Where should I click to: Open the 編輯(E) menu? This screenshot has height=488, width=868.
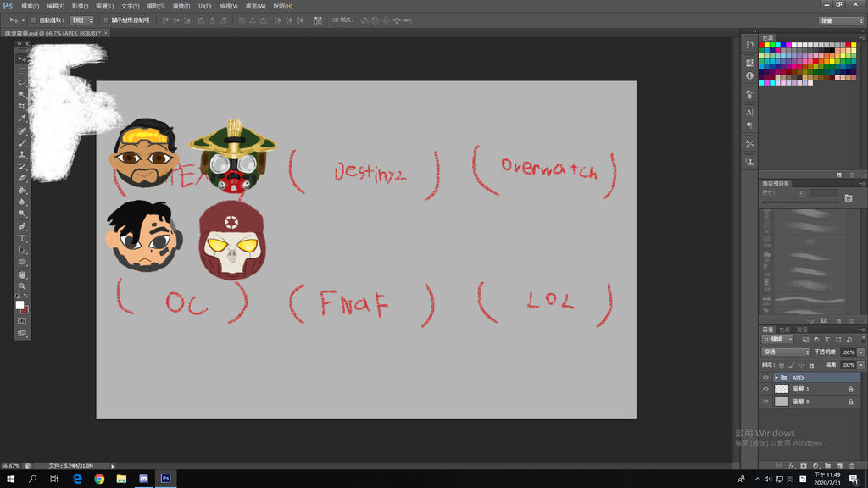(x=55, y=6)
